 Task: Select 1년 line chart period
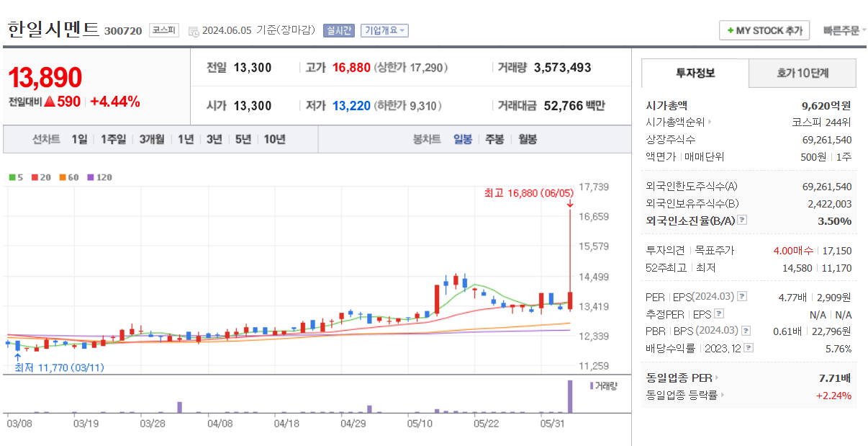tap(186, 139)
